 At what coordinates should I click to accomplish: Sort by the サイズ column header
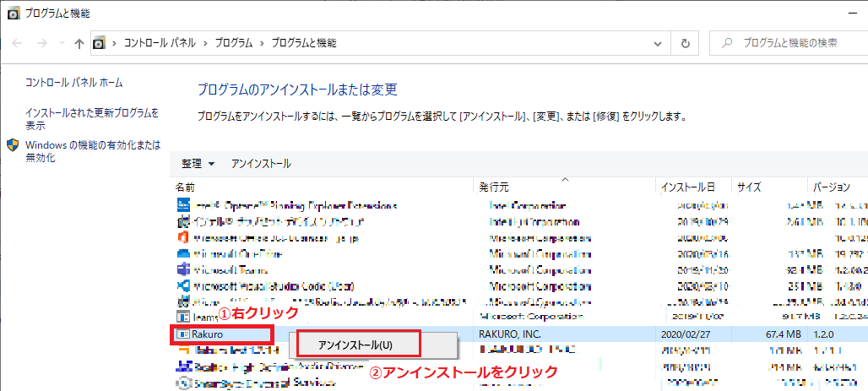coord(748,187)
